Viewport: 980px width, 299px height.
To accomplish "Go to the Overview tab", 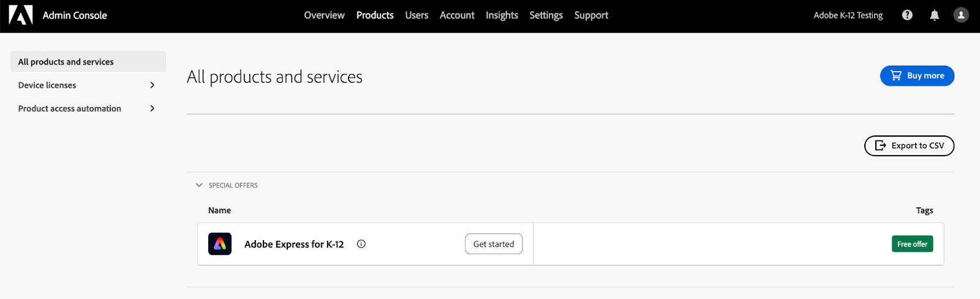I will click(324, 15).
